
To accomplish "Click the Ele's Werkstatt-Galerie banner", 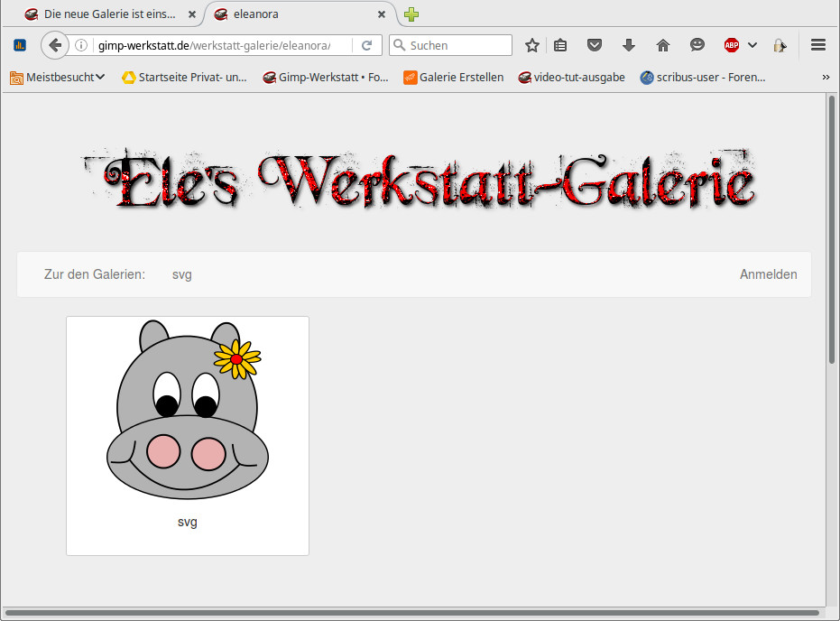I will pyautogui.click(x=420, y=181).
